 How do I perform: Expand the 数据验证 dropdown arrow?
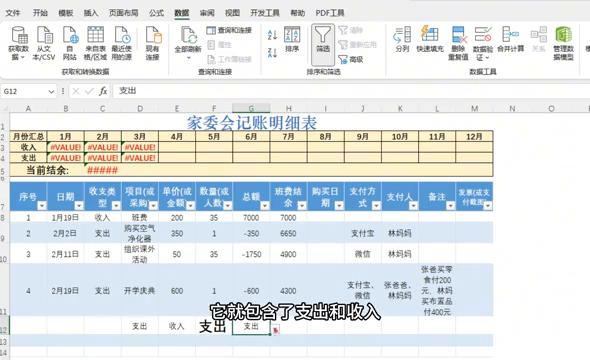488,58
